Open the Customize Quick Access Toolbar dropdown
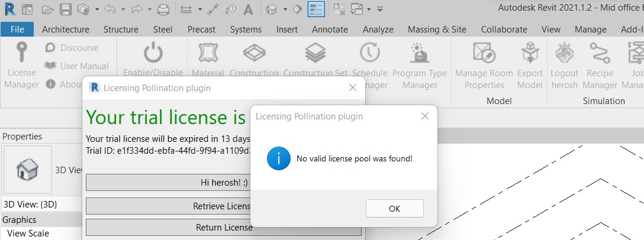The image size is (644, 240). [x=381, y=9]
